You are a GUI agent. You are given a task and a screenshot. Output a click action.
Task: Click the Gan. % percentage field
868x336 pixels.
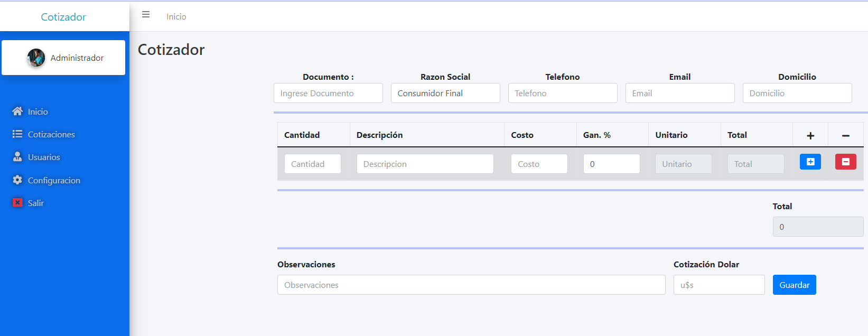coord(611,164)
